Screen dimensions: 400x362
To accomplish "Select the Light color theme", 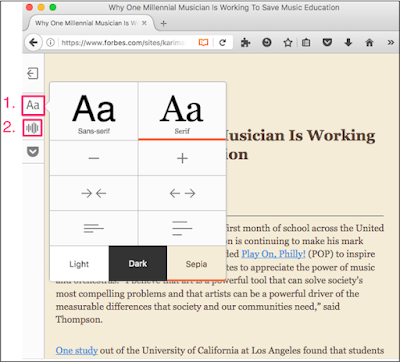I will (79, 264).
